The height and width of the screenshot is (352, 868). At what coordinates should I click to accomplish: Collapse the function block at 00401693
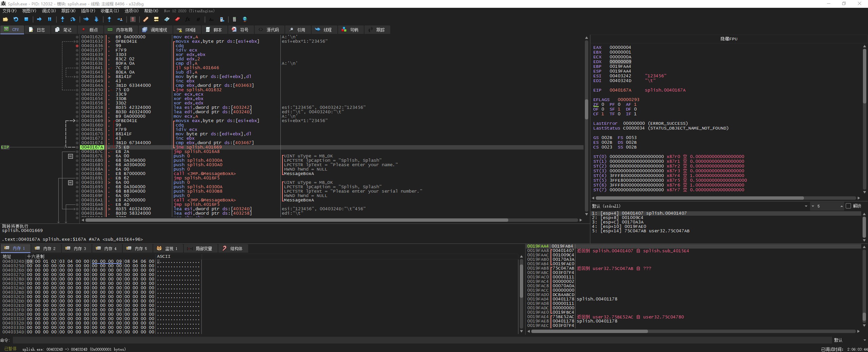pos(71,183)
